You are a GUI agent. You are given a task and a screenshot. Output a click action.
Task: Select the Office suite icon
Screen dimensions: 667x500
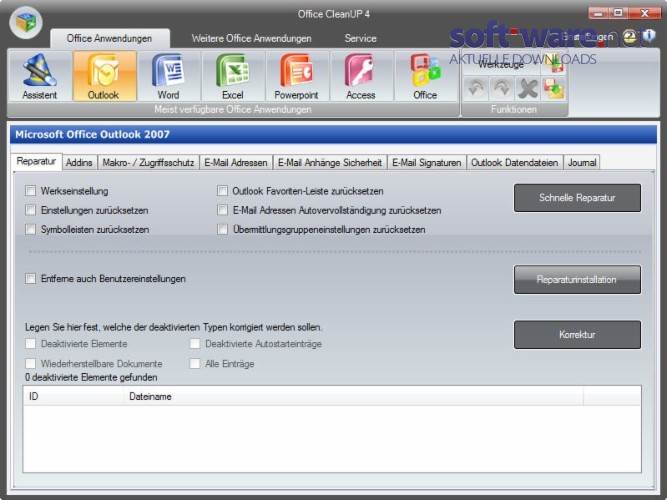(x=425, y=76)
